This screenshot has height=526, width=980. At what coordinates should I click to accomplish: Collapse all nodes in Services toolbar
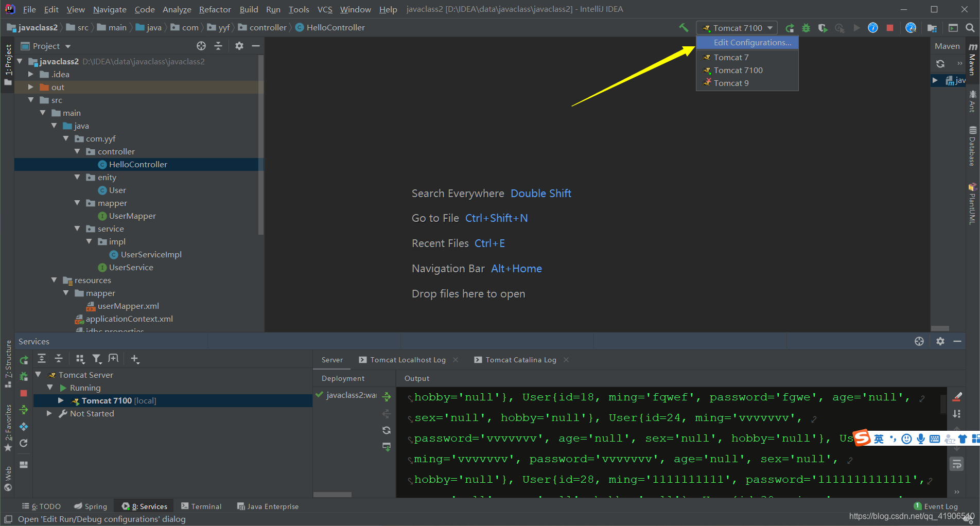click(x=59, y=359)
